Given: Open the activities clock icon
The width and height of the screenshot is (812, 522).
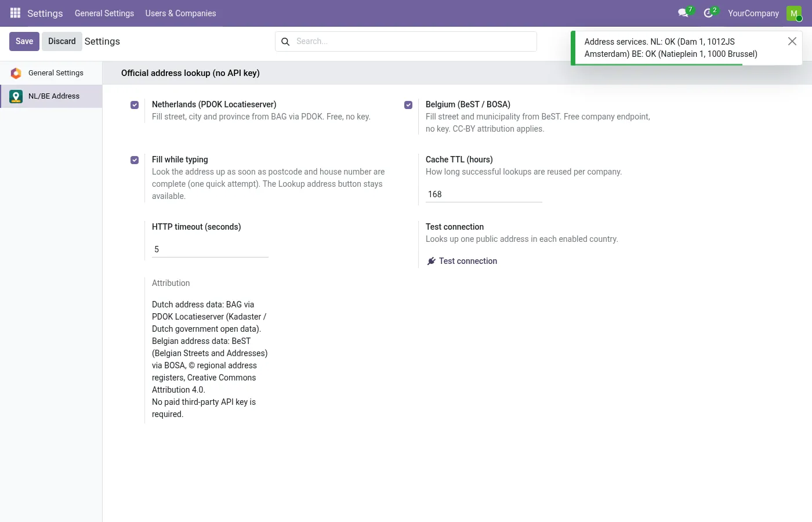Looking at the screenshot, I should (708, 13).
